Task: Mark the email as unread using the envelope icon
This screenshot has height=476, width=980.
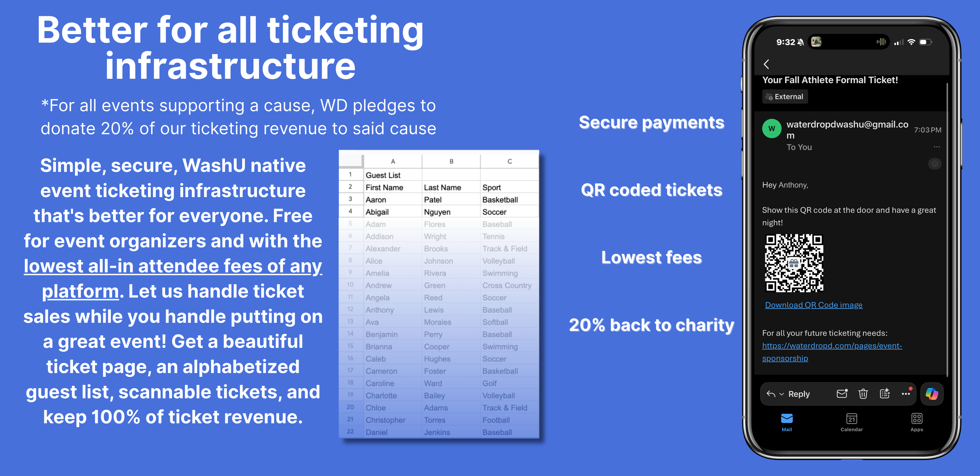Action: coord(842,393)
